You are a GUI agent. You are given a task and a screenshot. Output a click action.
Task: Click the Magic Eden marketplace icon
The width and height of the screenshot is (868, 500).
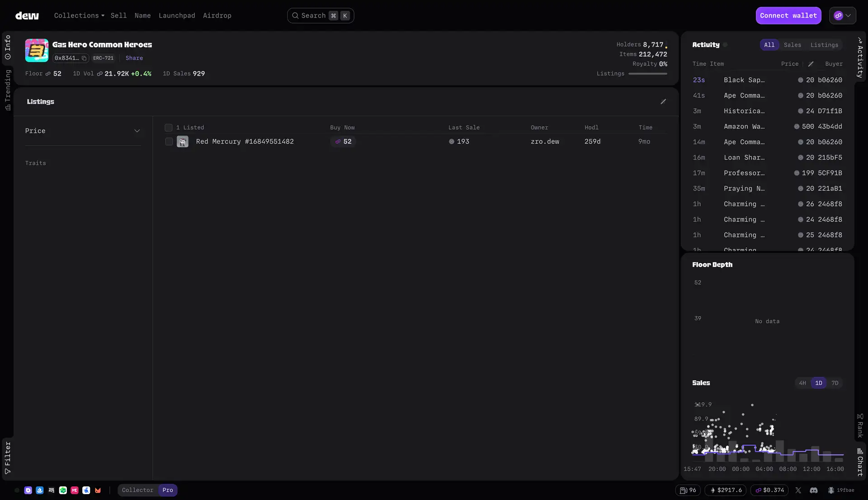pos(75,490)
